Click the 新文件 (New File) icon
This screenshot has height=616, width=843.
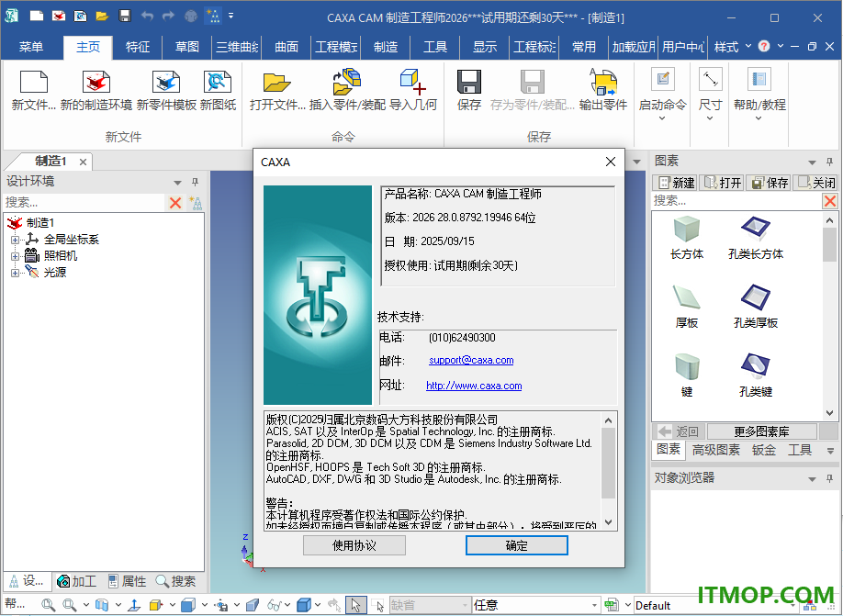[34, 83]
